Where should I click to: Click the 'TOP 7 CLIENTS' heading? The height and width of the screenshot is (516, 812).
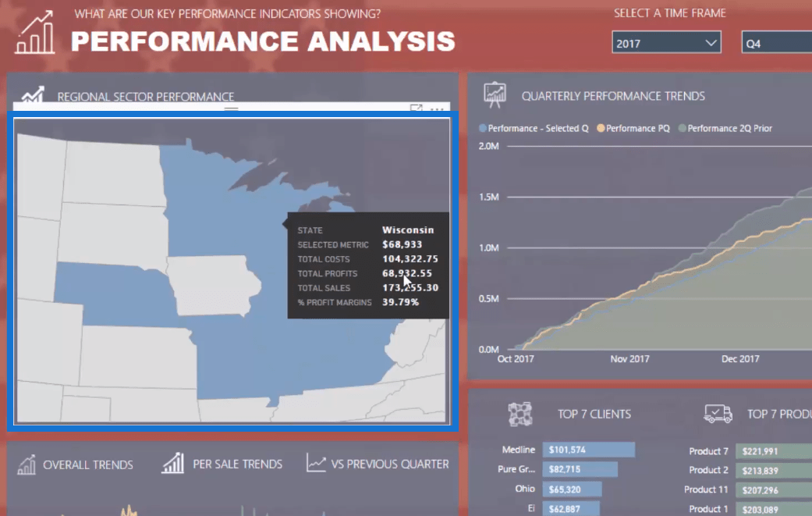tap(594, 414)
